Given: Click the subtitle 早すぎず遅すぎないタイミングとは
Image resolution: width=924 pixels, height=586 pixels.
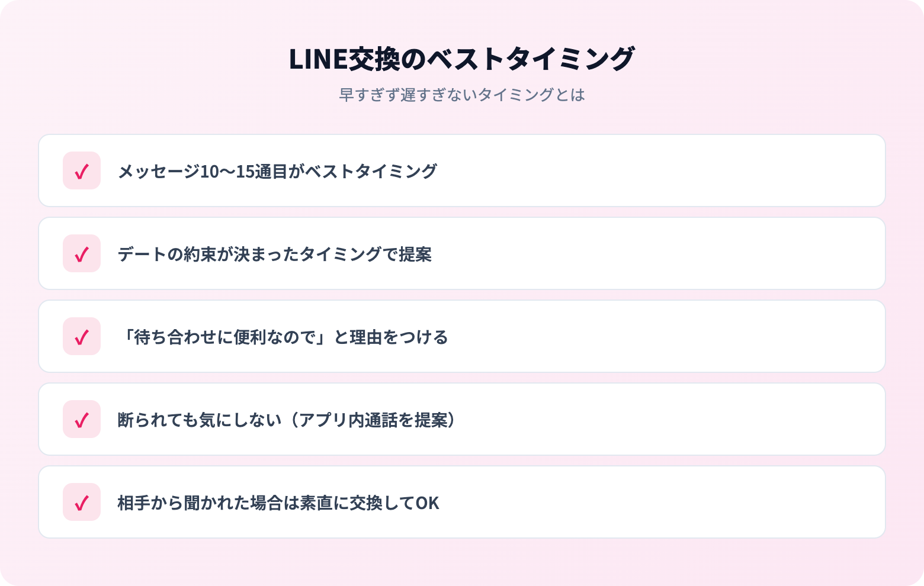Looking at the screenshot, I should coord(462,95).
